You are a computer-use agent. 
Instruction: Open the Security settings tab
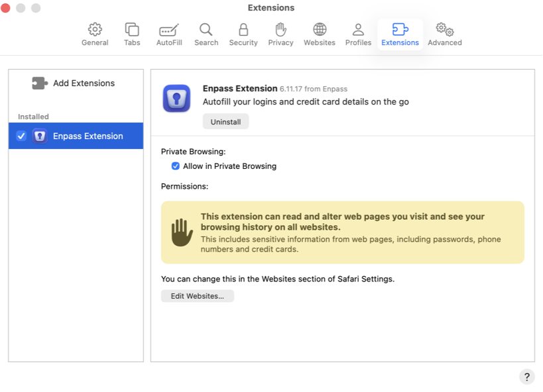click(x=243, y=34)
